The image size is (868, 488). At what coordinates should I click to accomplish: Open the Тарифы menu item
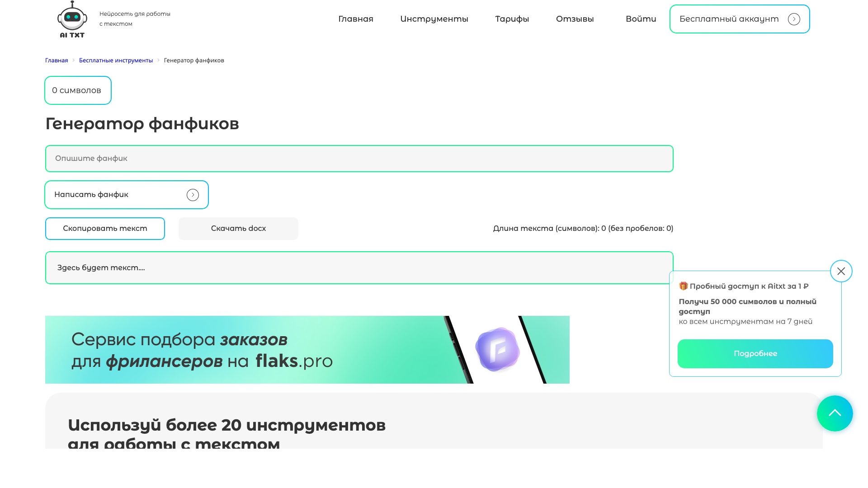(x=512, y=19)
